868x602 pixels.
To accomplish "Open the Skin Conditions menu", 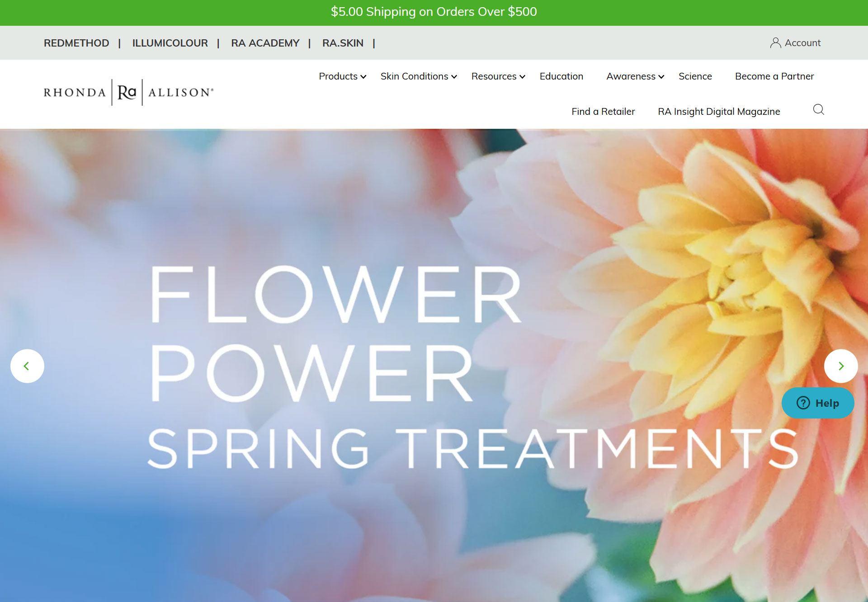I will pyautogui.click(x=414, y=76).
